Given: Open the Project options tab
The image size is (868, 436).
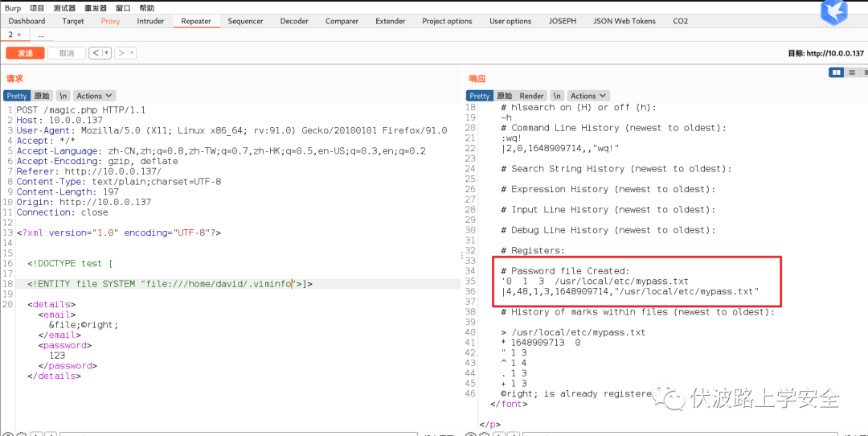Looking at the screenshot, I should pos(448,21).
